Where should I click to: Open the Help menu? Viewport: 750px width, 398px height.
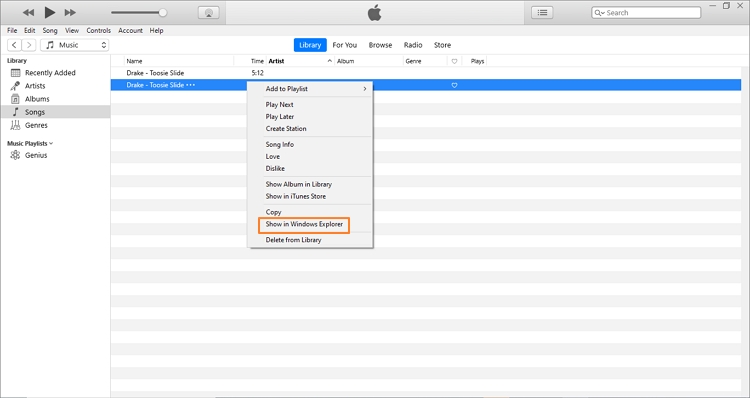click(156, 30)
